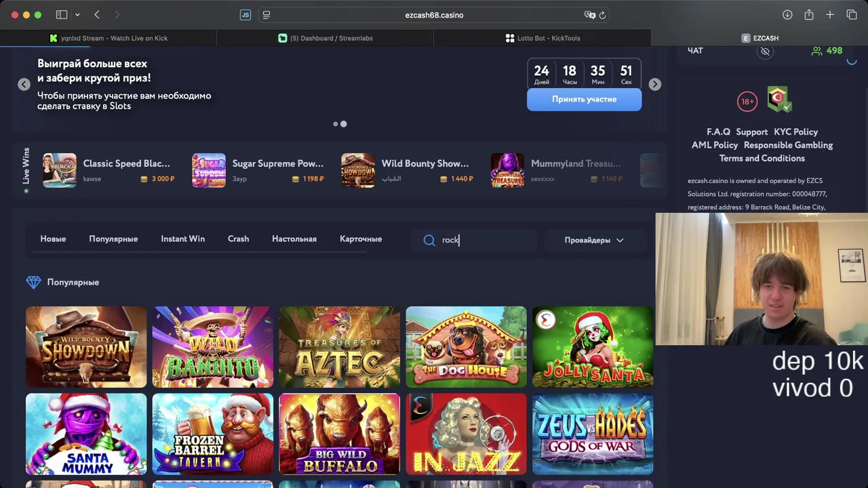Click the green shield license badge
The width and height of the screenshot is (868, 488).
pos(779,99)
